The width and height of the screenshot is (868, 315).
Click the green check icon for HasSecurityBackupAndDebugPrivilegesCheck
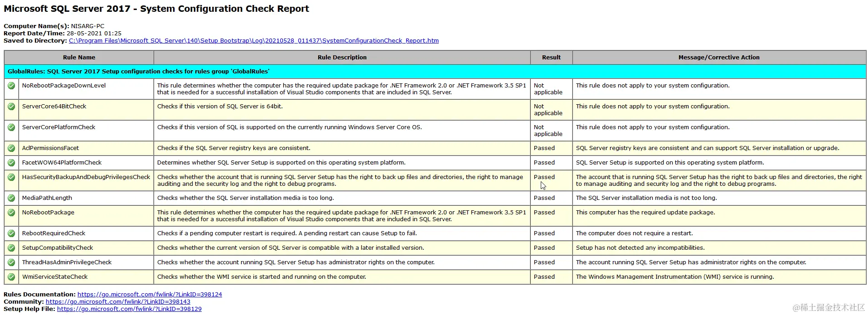pos(11,177)
